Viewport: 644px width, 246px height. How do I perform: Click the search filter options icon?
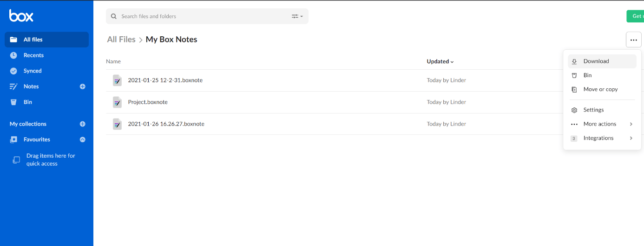pyautogui.click(x=297, y=16)
